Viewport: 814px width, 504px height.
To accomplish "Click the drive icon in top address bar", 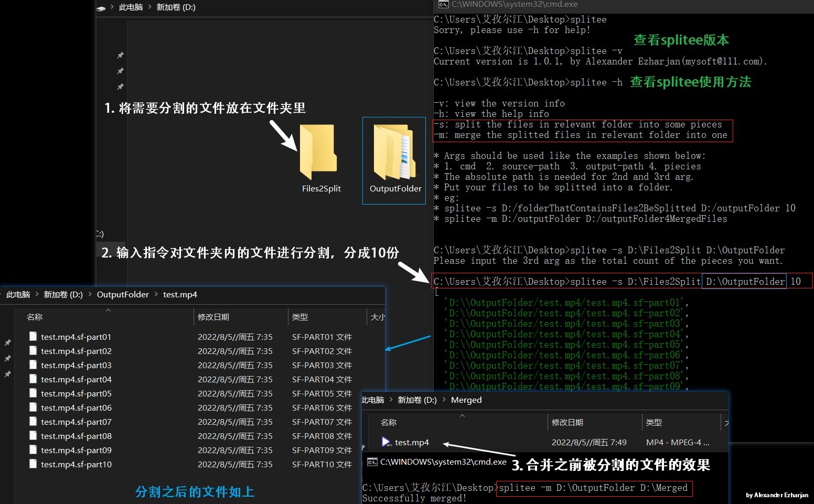I will (x=101, y=8).
